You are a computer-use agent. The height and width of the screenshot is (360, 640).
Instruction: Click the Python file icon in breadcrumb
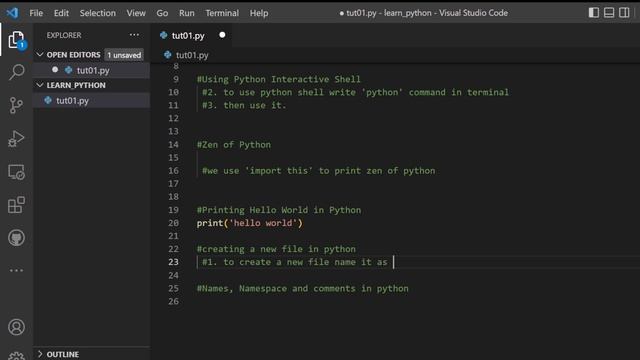click(x=167, y=55)
